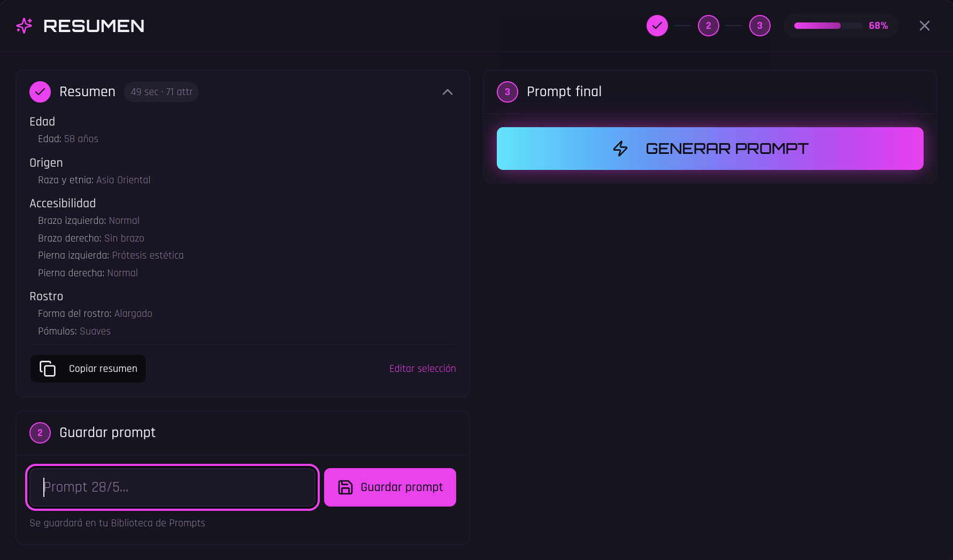Click the floppy disk save icon

(345, 487)
